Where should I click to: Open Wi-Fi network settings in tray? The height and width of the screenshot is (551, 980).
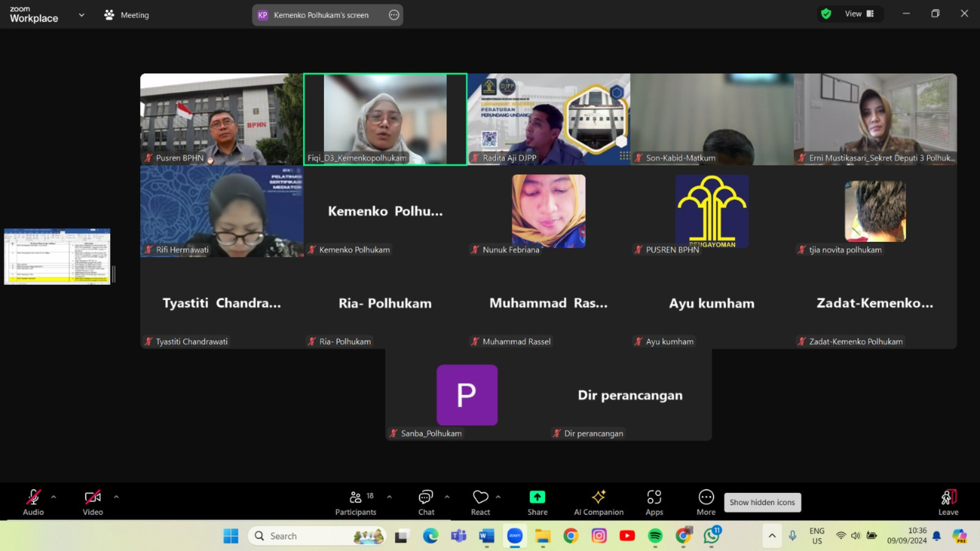(841, 536)
